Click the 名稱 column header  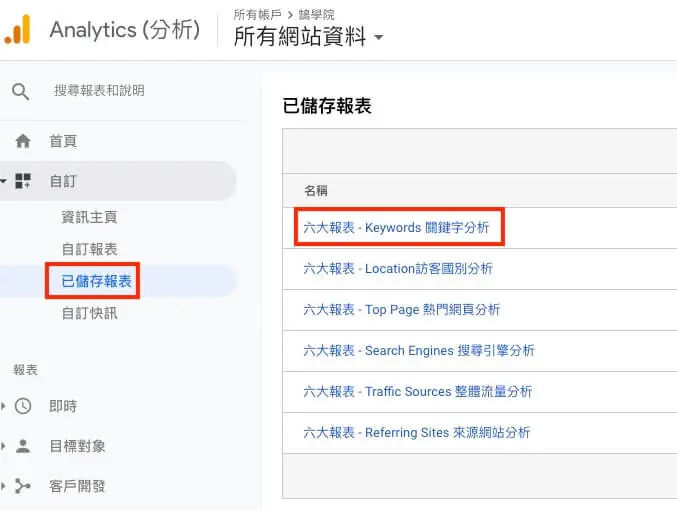tap(316, 191)
